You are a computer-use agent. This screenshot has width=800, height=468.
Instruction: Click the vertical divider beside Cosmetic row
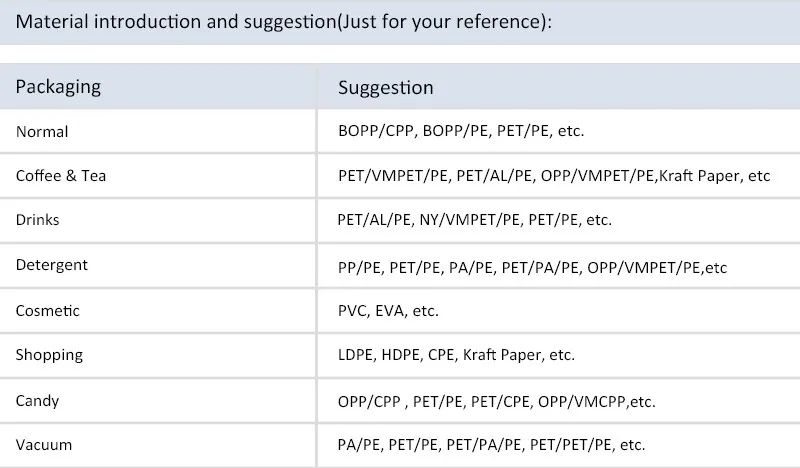(316, 311)
